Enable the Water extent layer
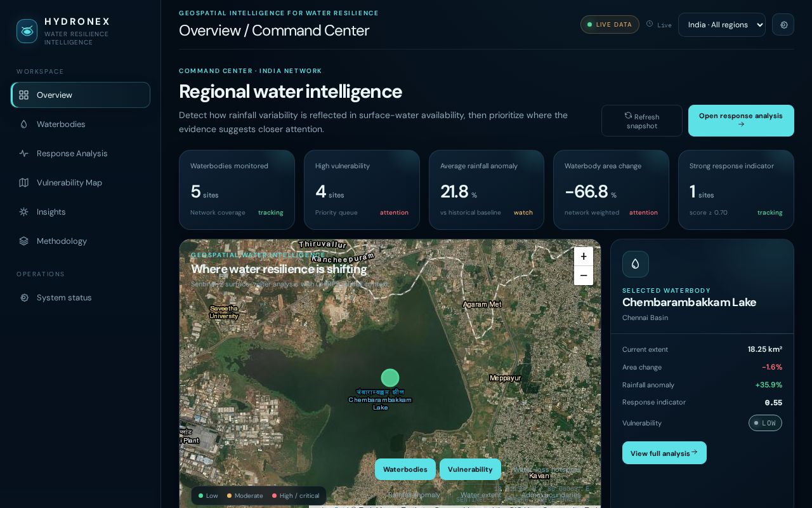812x508 pixels. [481, 495]
